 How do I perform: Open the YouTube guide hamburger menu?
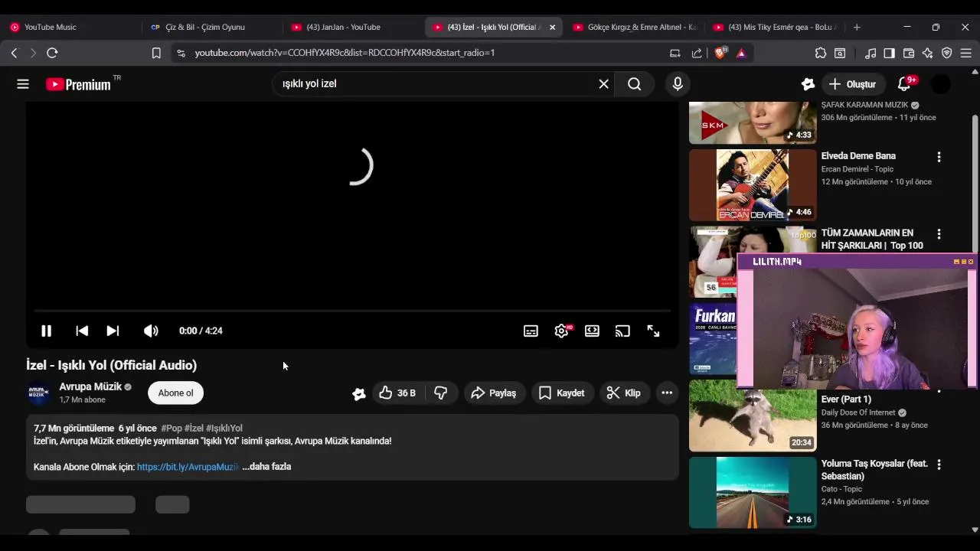click(23, 84)
